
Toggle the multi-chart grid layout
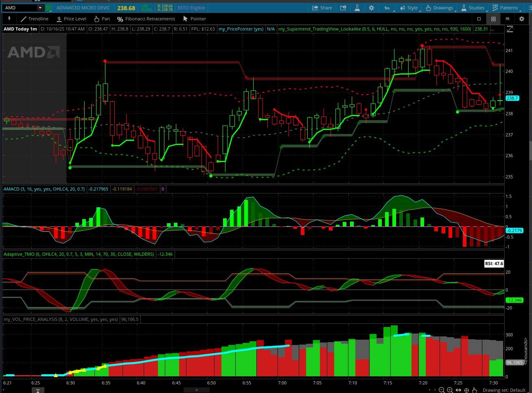pyautogui.click(x=493, y=19)
